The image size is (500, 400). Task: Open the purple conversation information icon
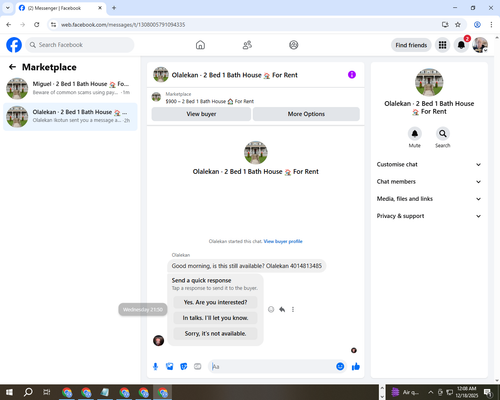coord(352,75)
